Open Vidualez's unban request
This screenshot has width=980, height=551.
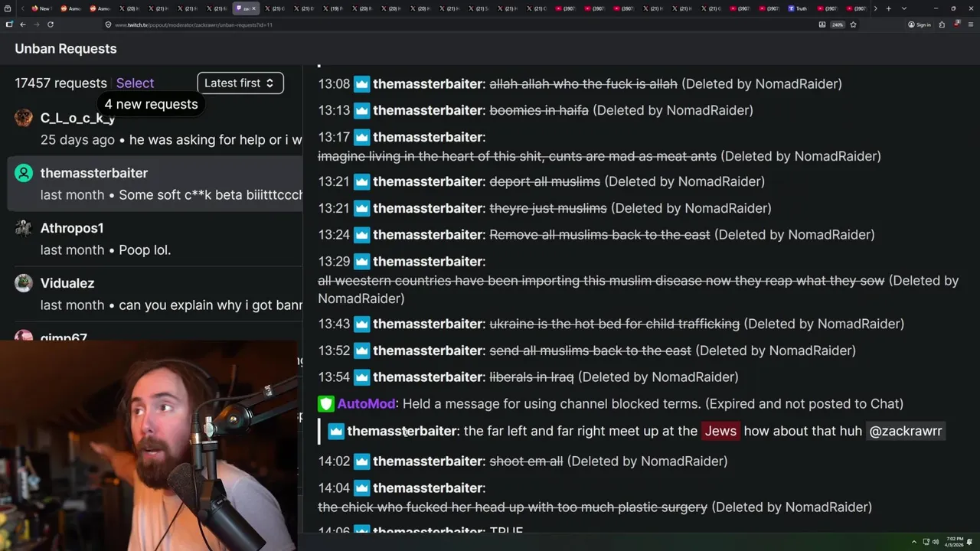155,294
